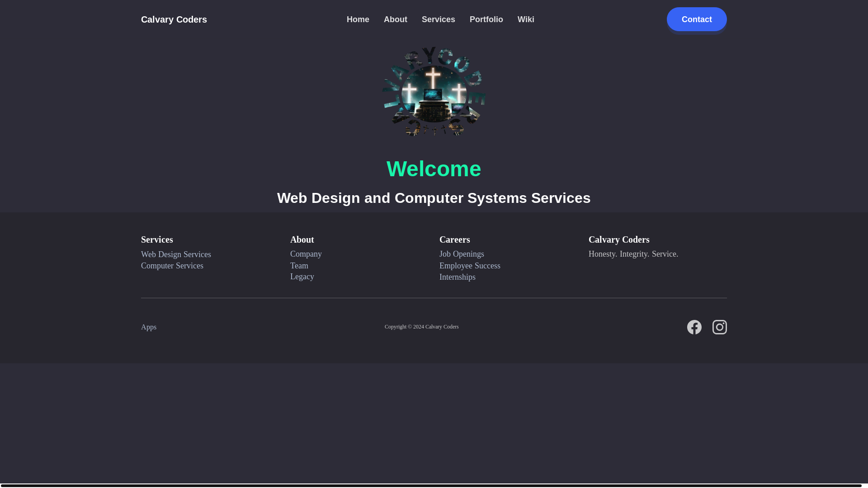Open Computer Services footer link
Image resolution: width=868 pixels, height=488 pixels.
(172, 266)
